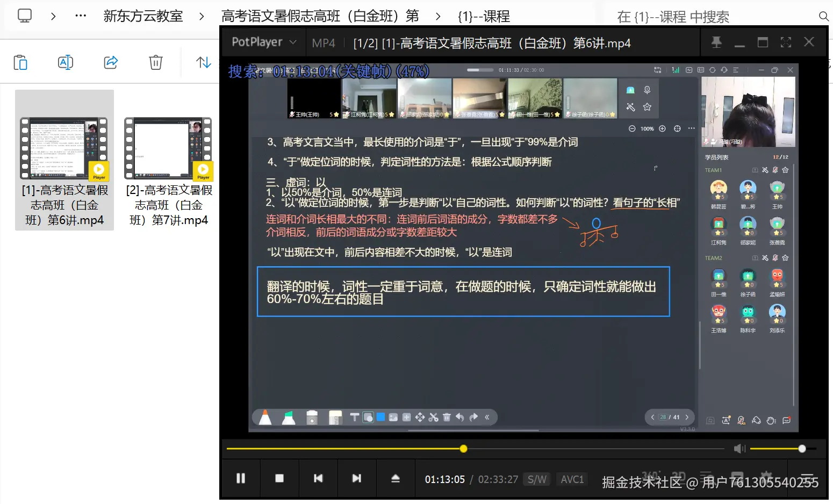
Task: Click the Explorer delete trash icon
Action: click(x=156, y=62)
